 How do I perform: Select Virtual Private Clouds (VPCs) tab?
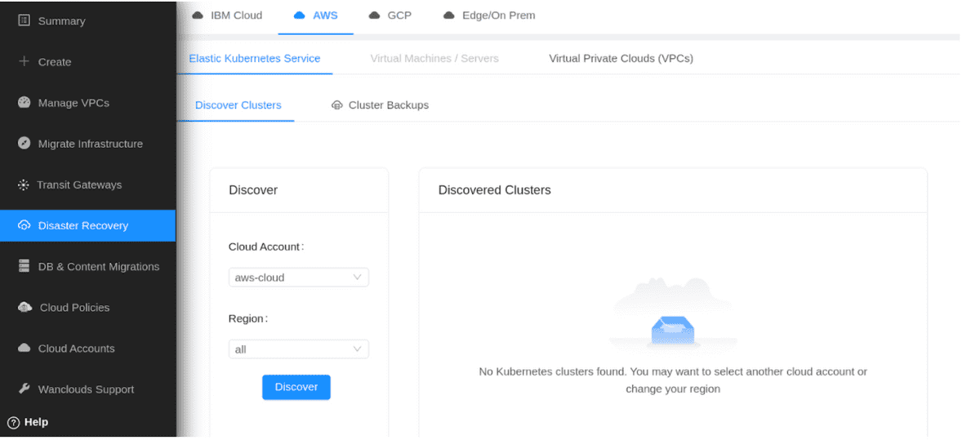coord(621,58)
